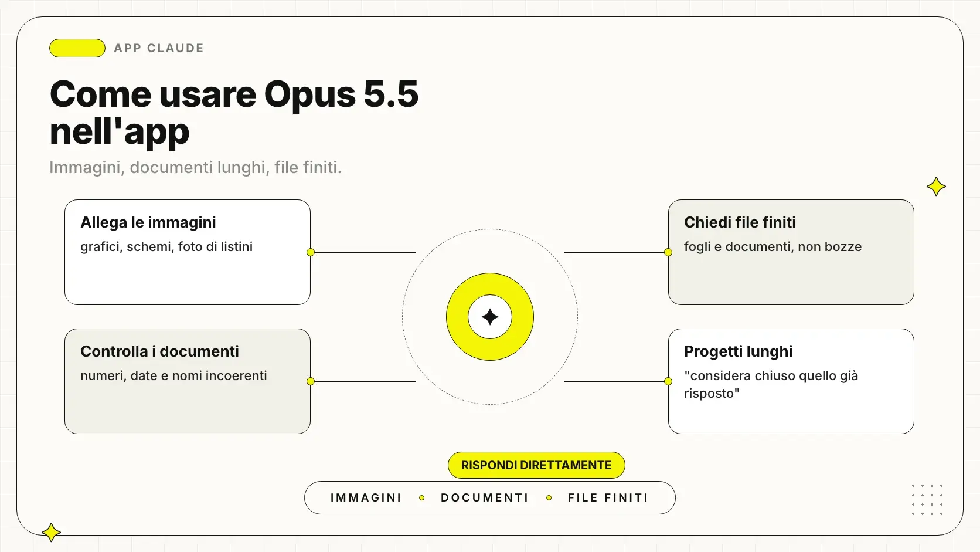Click text "numeri, date e nomi incoerenti"

[173, 375]
